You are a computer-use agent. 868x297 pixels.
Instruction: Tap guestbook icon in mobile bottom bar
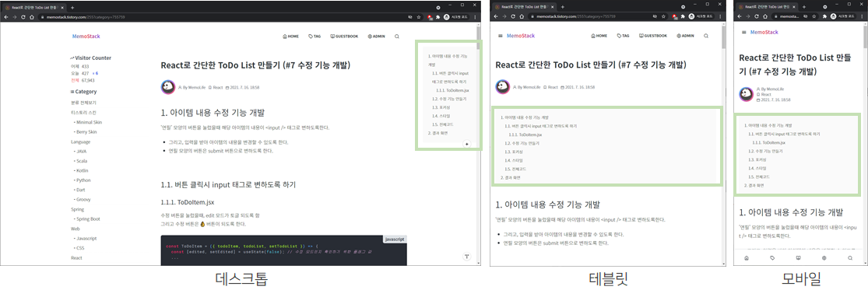(798, 257)
